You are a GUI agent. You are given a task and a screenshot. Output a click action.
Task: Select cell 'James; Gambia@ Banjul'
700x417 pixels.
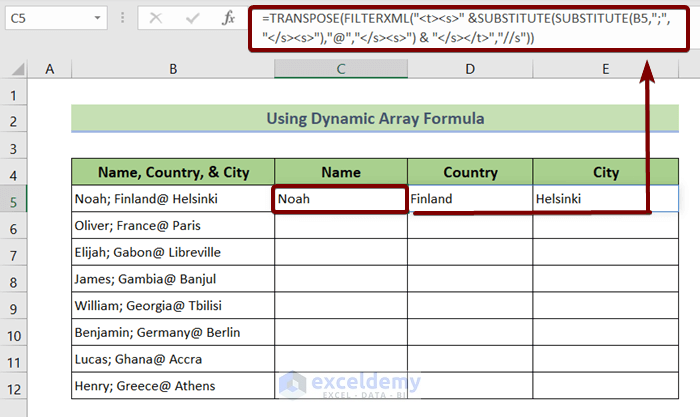pos(173,279)
